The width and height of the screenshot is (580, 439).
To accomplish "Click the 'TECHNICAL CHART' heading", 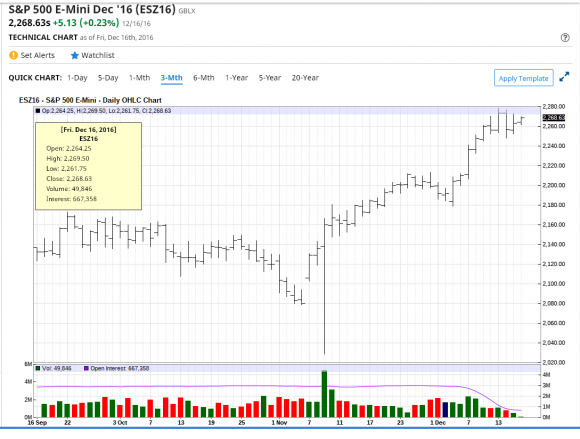I will click(43, 37).
